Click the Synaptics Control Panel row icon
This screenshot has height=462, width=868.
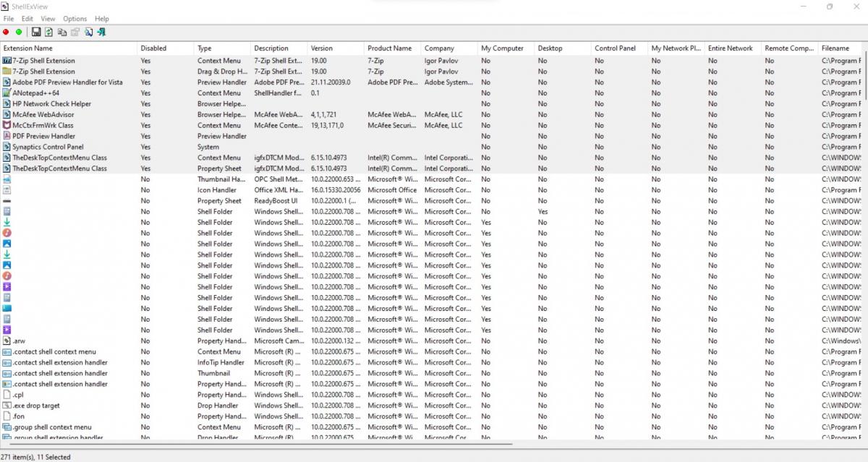coord(7,147)
